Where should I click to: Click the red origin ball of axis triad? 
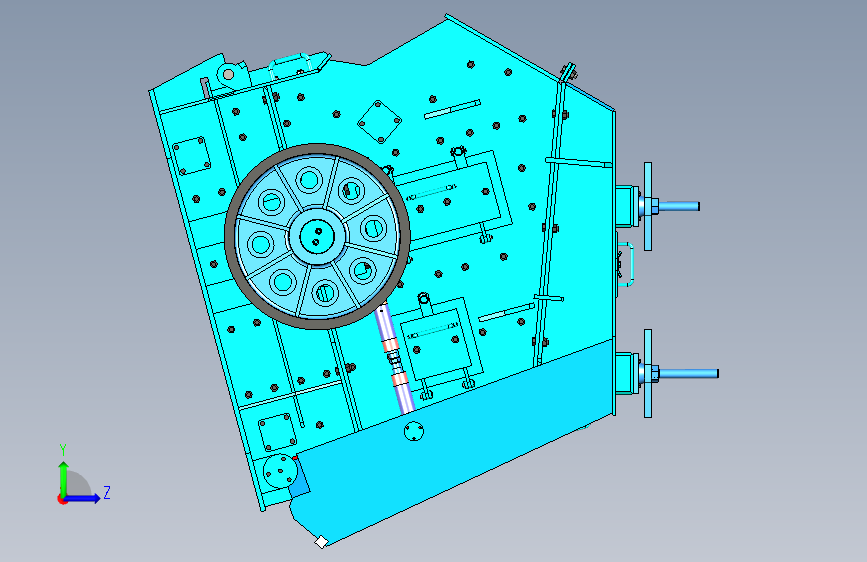point(62,499)
